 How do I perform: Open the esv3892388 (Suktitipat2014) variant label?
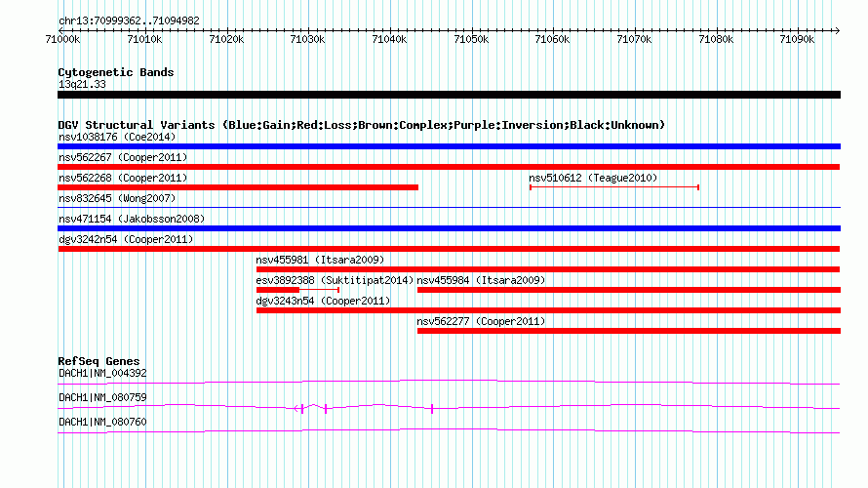(335, 280)
